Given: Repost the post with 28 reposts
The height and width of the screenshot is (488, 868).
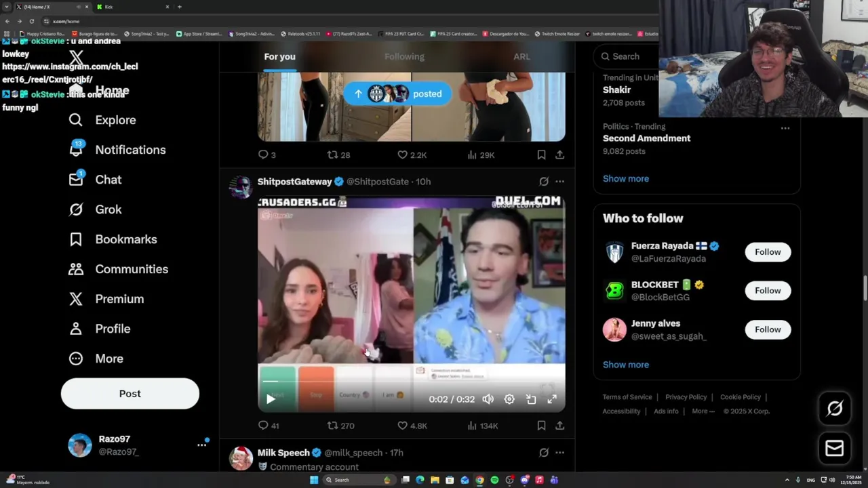Looking at the screenshot, I should click(338, 155).
